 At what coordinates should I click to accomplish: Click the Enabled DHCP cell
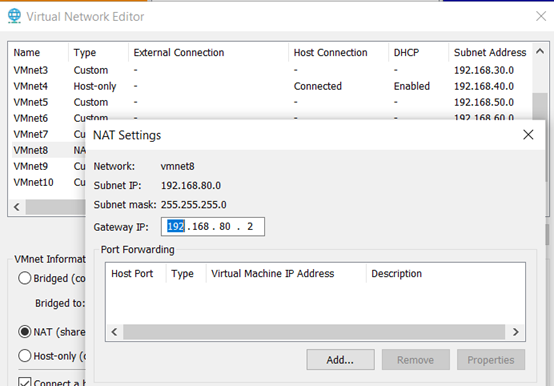pos(412,86)
